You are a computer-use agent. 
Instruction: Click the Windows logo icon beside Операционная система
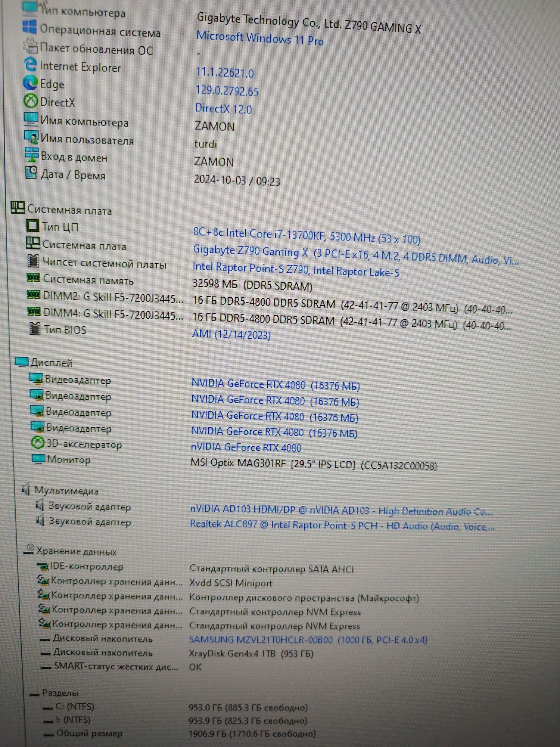coord(29,27)
